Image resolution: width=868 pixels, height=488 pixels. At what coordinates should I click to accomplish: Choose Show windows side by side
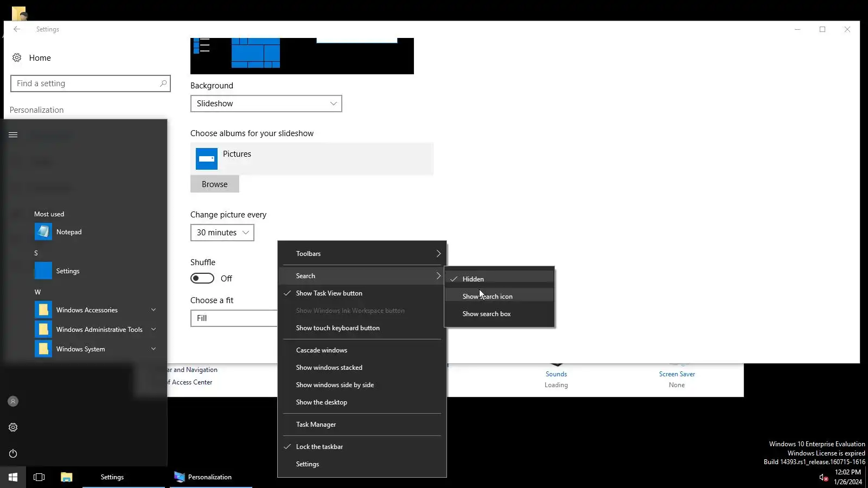pos(362,384)
